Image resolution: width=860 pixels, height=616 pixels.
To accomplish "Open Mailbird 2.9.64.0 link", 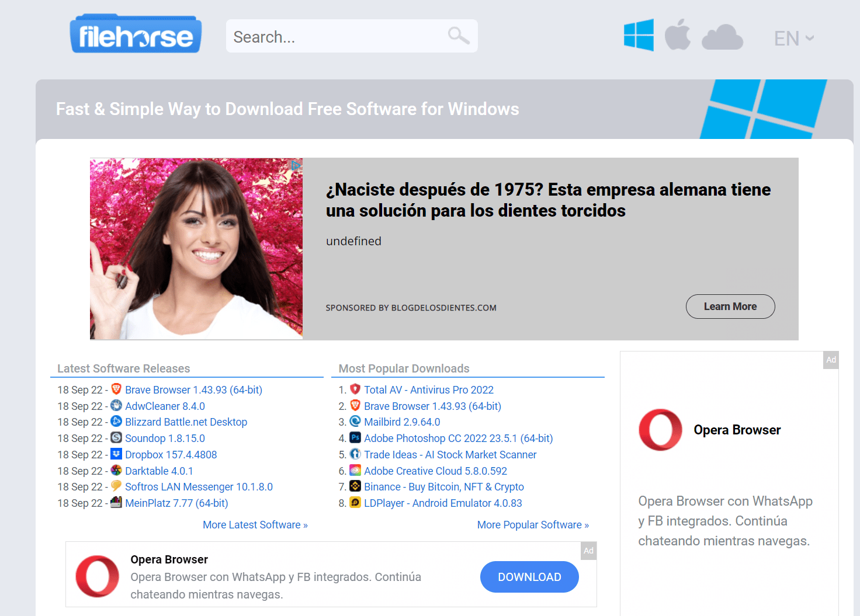I will [402, 422].
